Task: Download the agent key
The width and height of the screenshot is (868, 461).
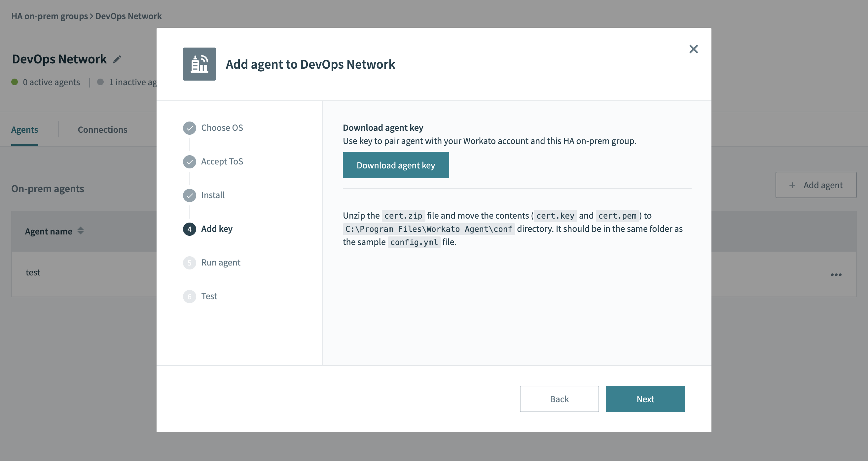Action: (x=396, y=165)
